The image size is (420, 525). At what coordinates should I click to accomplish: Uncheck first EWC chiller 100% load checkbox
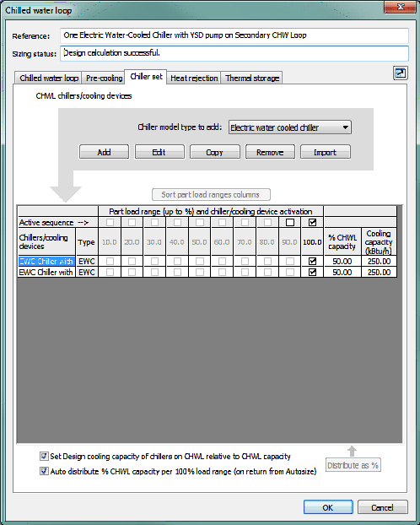[313, 261]
